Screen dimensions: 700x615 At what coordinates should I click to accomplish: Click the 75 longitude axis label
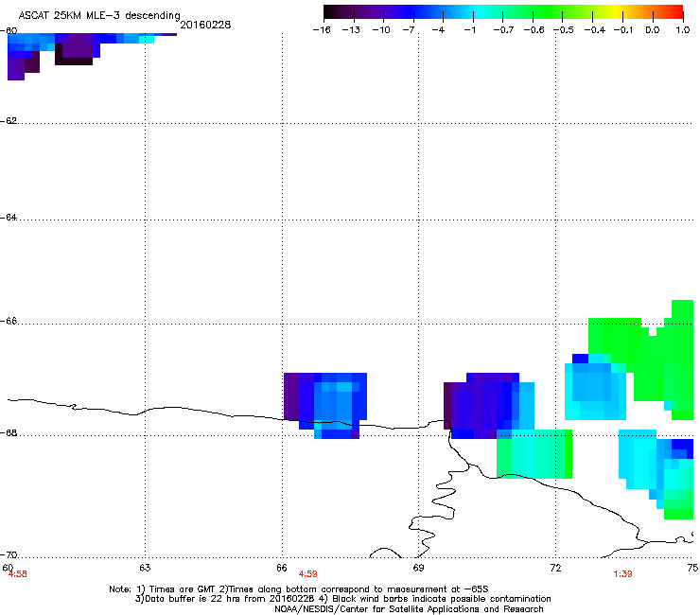tap(692, 568)
